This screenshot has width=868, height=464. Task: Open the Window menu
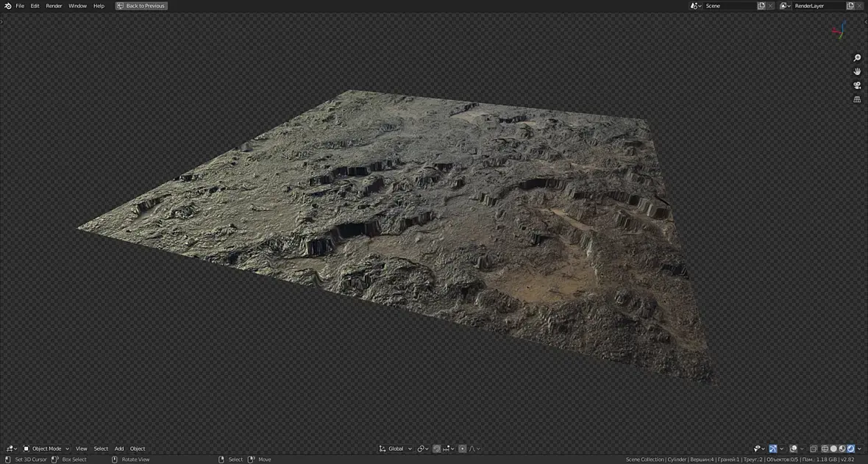click(77, 6)
